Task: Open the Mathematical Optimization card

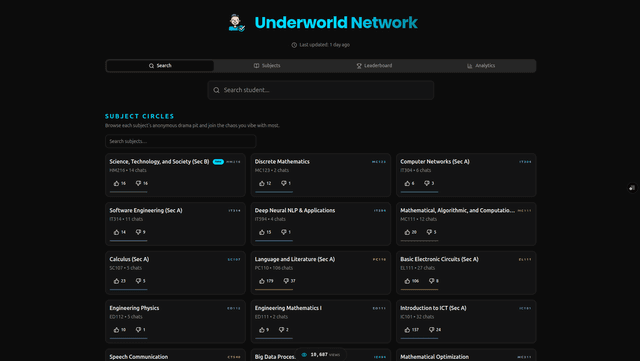Action: point(466,355)
